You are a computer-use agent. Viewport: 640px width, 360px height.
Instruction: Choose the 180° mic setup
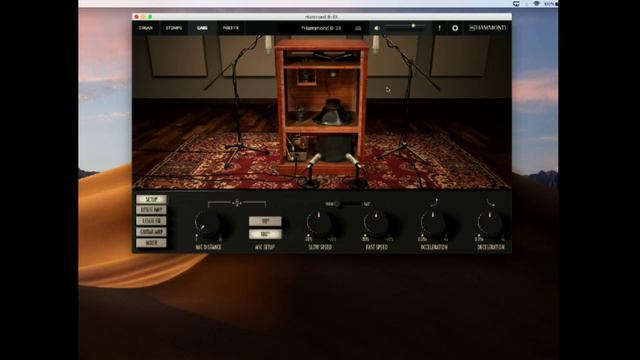[x=265, y=234]
